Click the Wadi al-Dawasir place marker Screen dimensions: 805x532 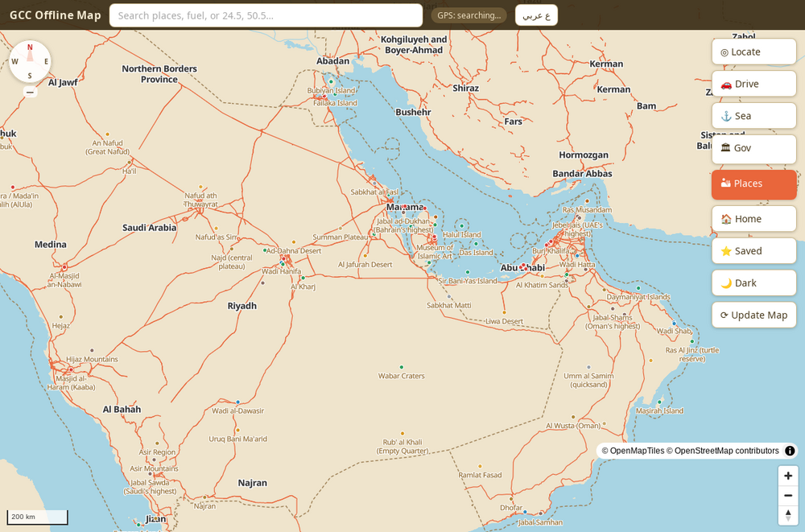[x=237, y=402]
